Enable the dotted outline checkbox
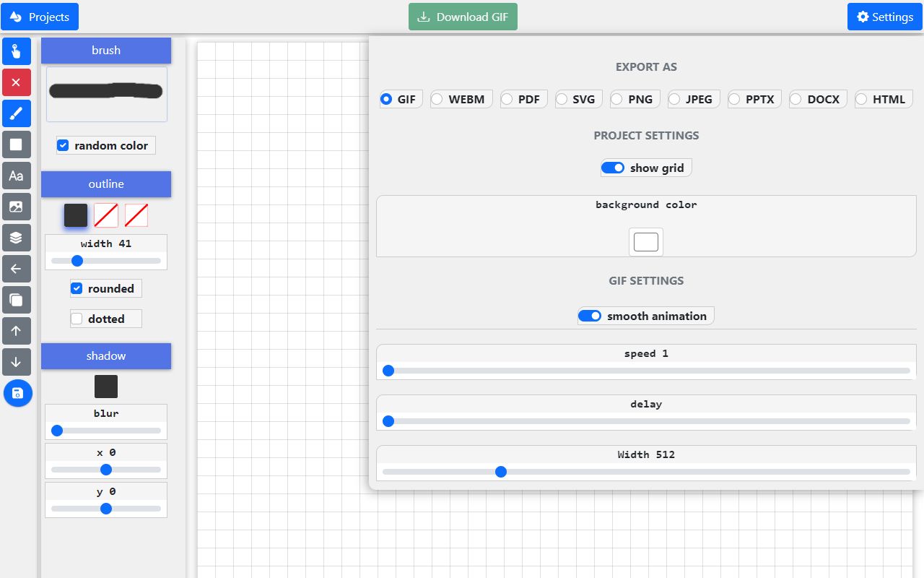This screenshot has width=924, height=578. pos(77,319)
